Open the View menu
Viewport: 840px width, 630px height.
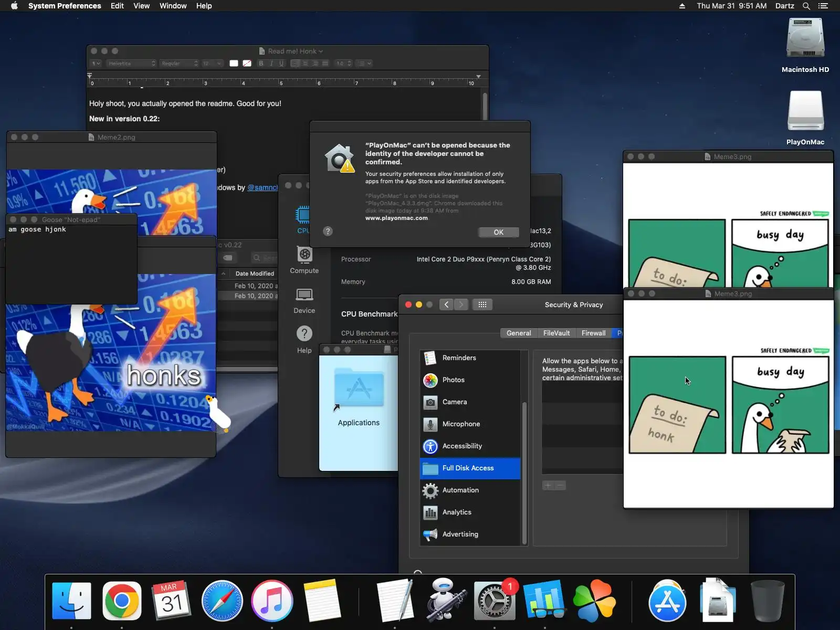click(142, 6)
